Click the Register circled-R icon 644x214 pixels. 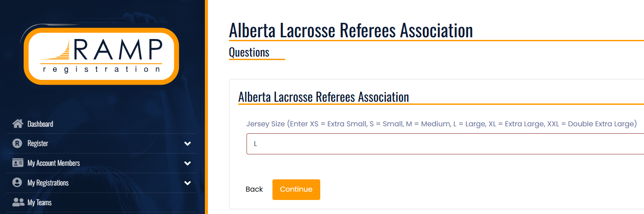(18, 143)
